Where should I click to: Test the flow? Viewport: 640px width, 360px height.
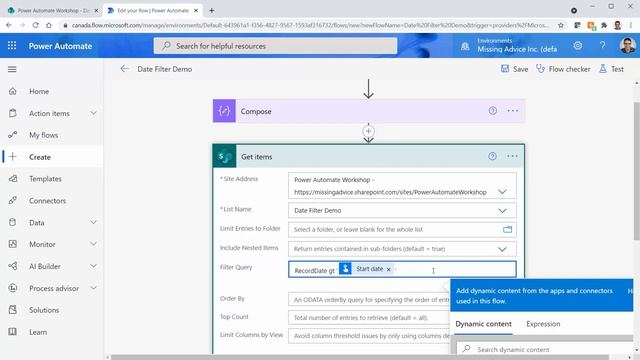coord(611,69)
